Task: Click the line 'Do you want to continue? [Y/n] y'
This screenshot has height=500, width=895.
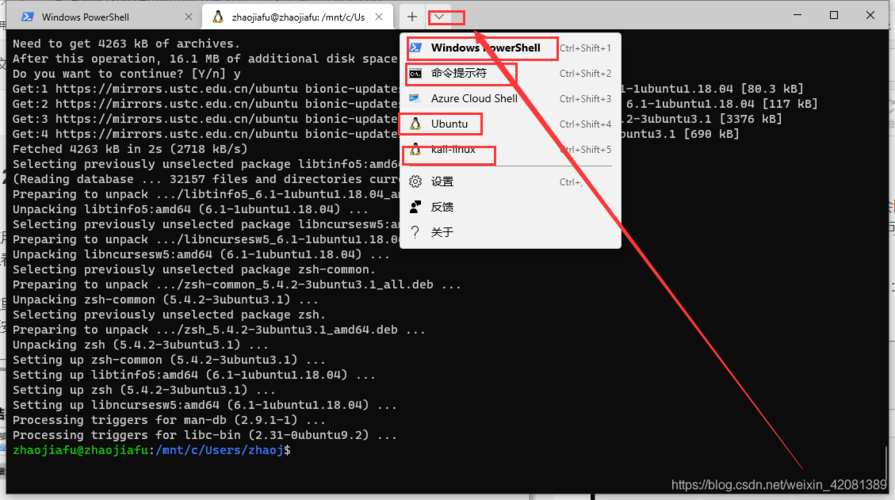Action: point(127,74)
